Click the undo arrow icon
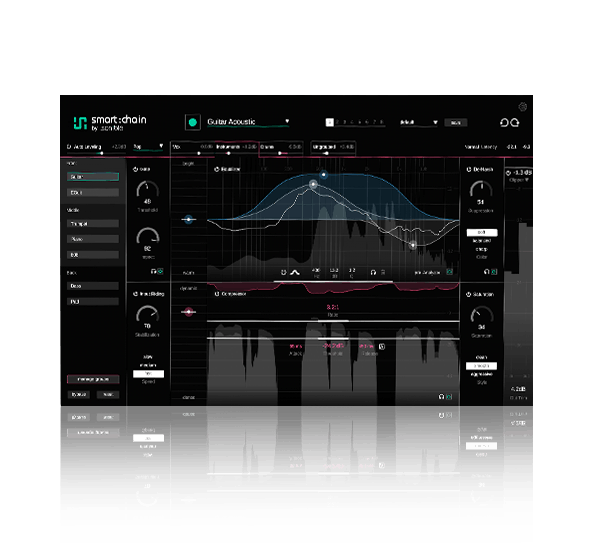Viewport: 600px width, 543px height. 504,122
